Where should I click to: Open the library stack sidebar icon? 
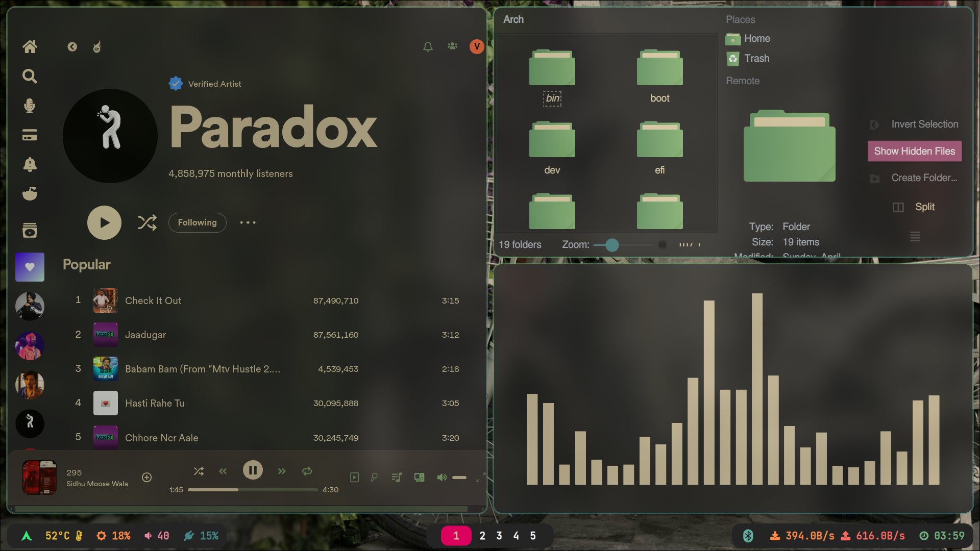[30, 231]
